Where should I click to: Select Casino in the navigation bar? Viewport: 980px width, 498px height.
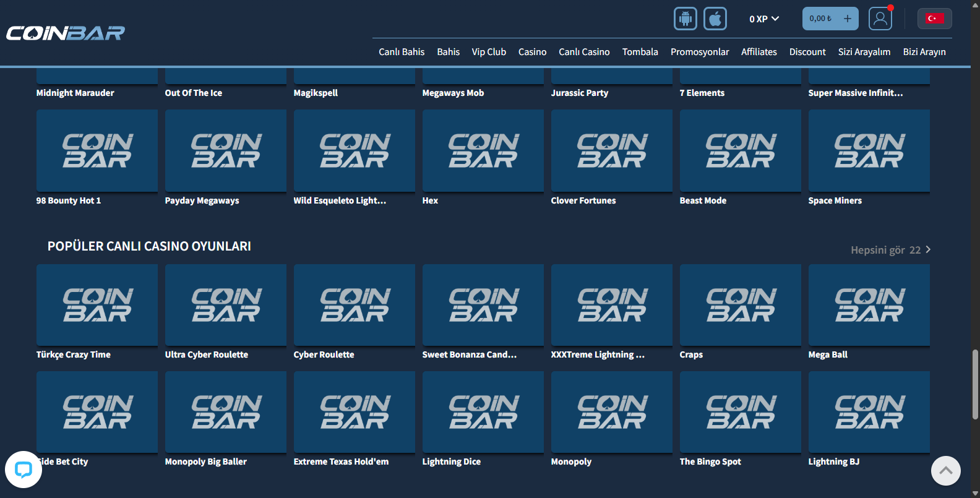(532, 52)
